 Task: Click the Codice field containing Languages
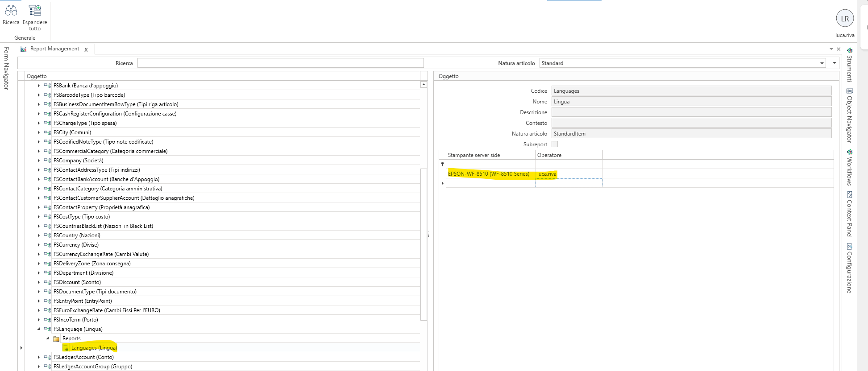(x=691, y=91)
